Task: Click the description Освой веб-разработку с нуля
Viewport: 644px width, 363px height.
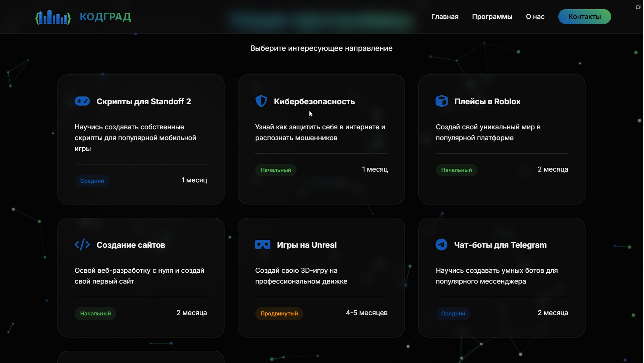Action: (139, 276)
